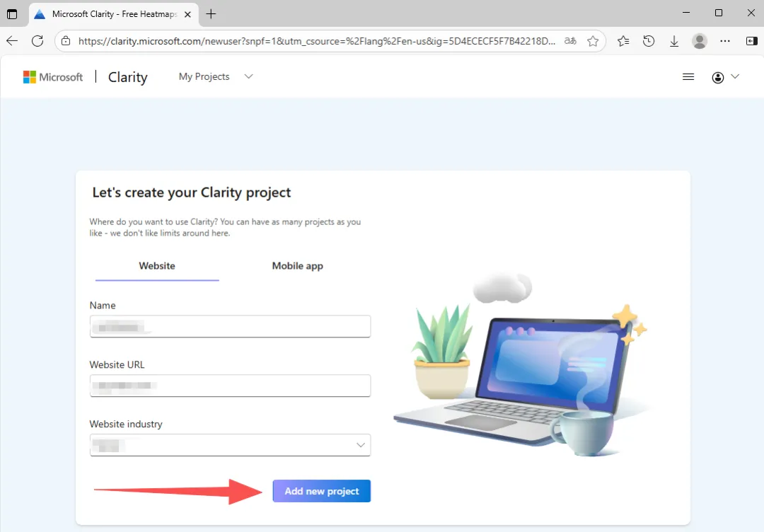Open a new browser tab
Viewport: 764px width, 532px height.
211,14
